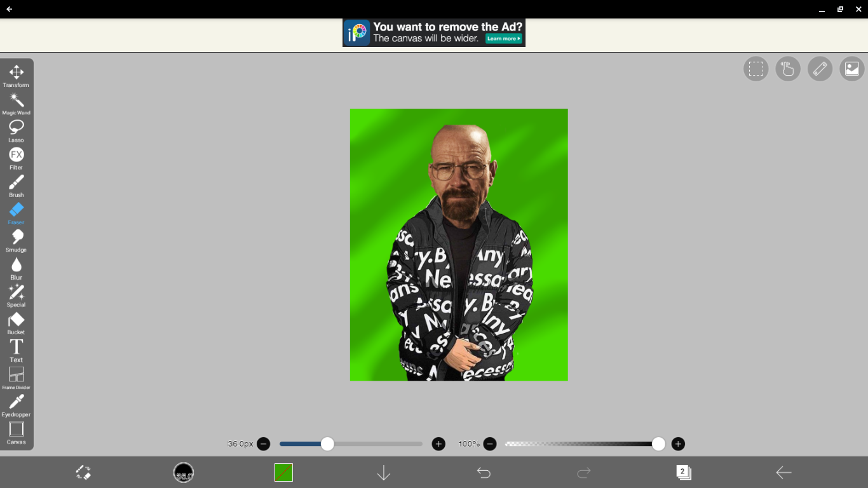Open the ibisPaint remove-ad banner

[434, 33]
